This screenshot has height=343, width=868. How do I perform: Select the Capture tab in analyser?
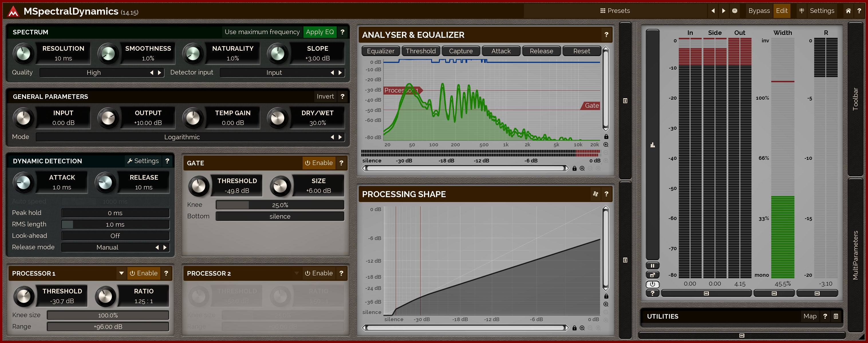461,51
